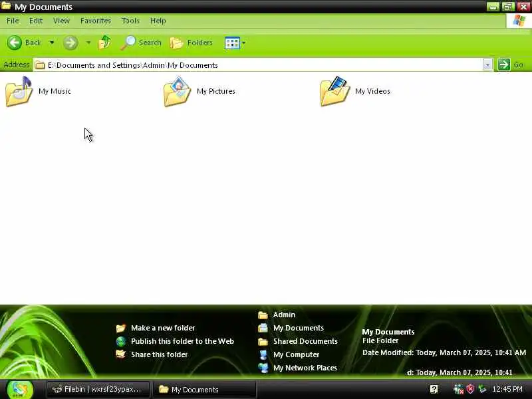Click the Share this folder icon
Image resolution: width=532 pixels, height=399 pixels.
pos(121,354)
